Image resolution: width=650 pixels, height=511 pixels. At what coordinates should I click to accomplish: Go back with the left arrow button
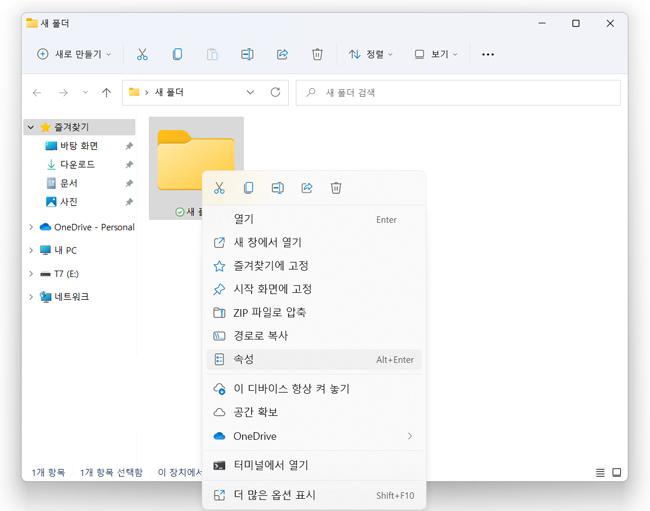tap(37, 92)
